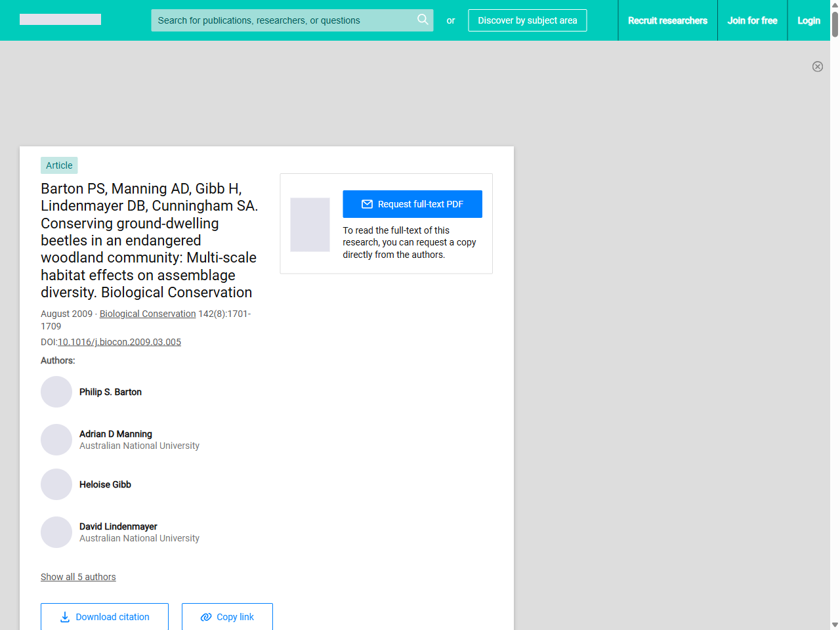The width and height of the screenshot is (840, 630).
Task: Click the search magnifier icon
Action: tap(423, 20)
